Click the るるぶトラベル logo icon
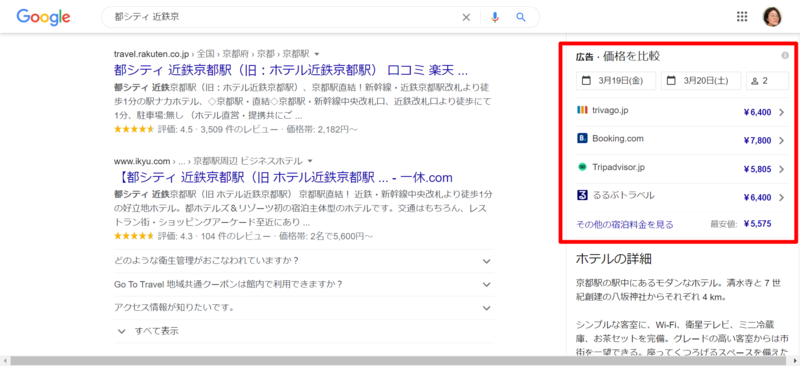Viewport: 800px width, 366px height. click(582, 196)
